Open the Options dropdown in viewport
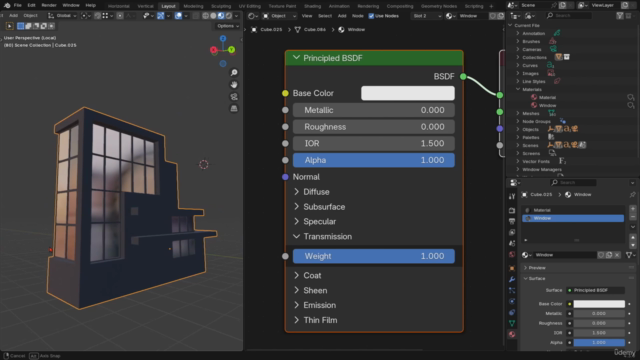 click(x=228, y=26)
